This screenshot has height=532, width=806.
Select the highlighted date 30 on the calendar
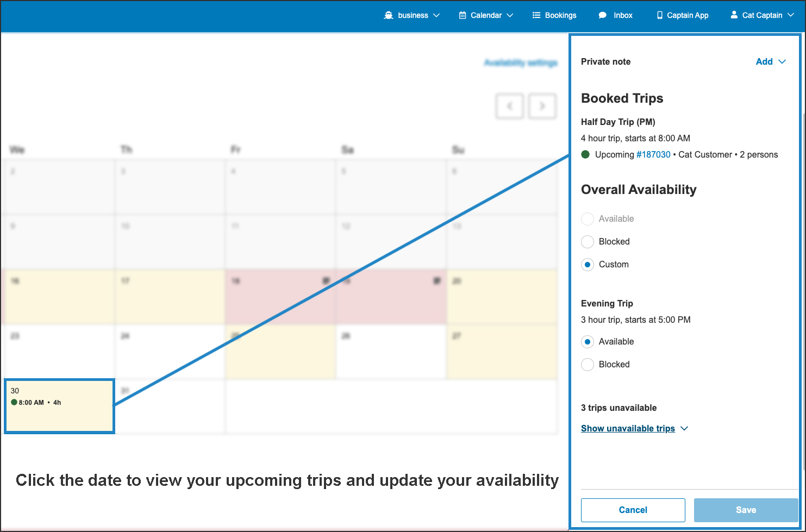(59, 406)
